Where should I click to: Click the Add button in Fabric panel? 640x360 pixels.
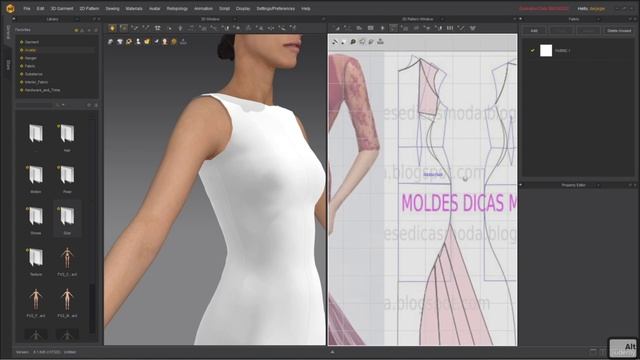pyautogui.click(x=534, y=31)
